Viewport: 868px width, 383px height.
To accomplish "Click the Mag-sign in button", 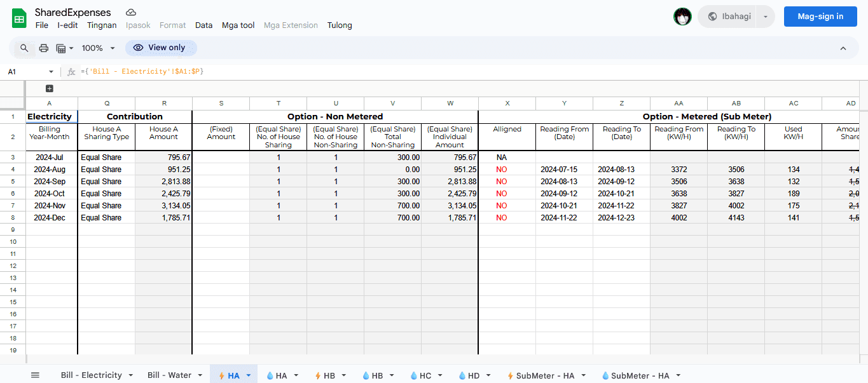I will coord(820,17).
